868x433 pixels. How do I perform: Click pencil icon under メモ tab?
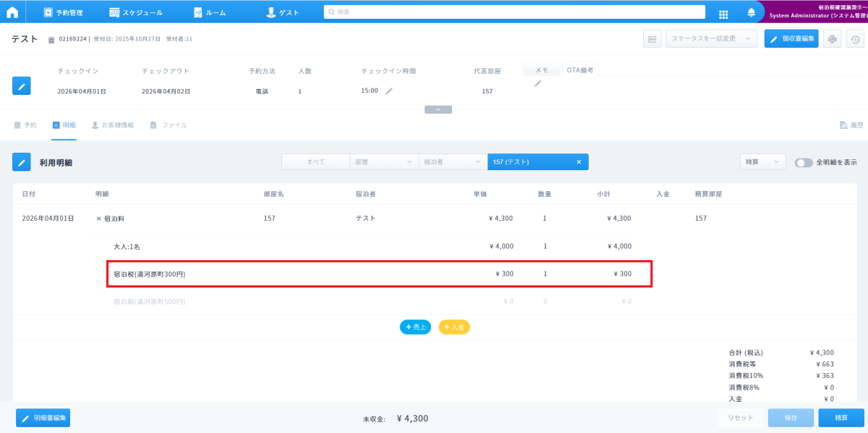click(x=537, y=84)
